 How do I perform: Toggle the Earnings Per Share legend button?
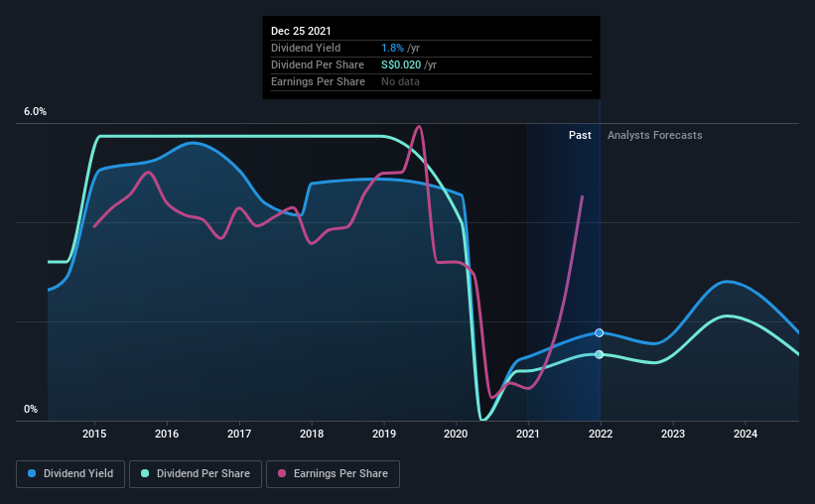click(333, 474)
